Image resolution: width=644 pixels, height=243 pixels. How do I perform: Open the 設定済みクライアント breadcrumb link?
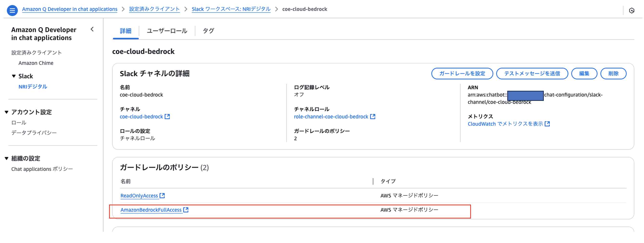(x=154, y=9)
